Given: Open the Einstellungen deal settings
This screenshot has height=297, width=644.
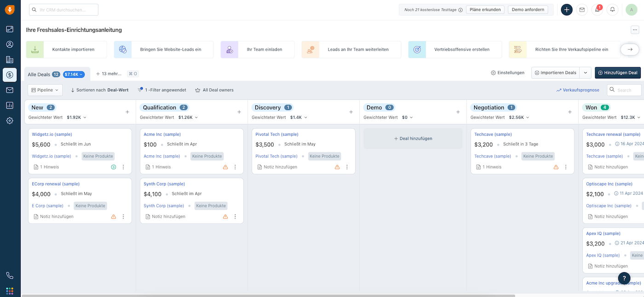Looking at the screenshot, I should tap(508, 73).
